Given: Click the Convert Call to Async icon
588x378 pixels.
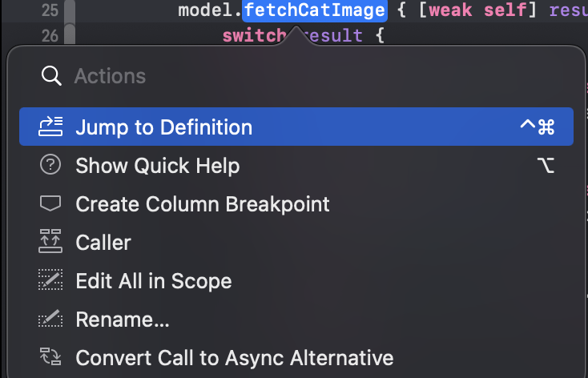Looking at the screenshot, I should [50, 356].
